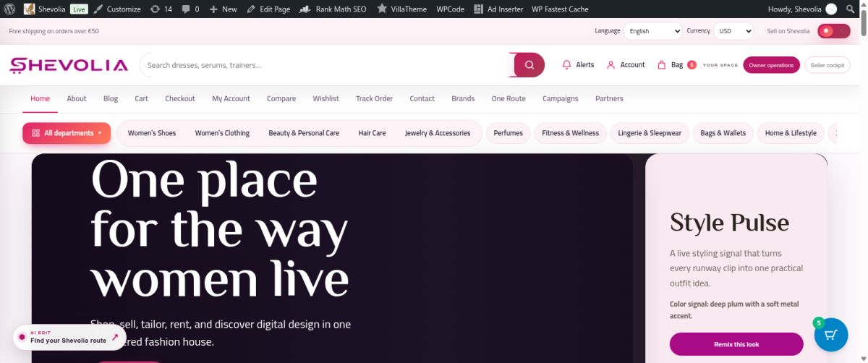Select the Home & Lifestyle pill
Viewport: 868px width, 363px height.
click(791, 133)
